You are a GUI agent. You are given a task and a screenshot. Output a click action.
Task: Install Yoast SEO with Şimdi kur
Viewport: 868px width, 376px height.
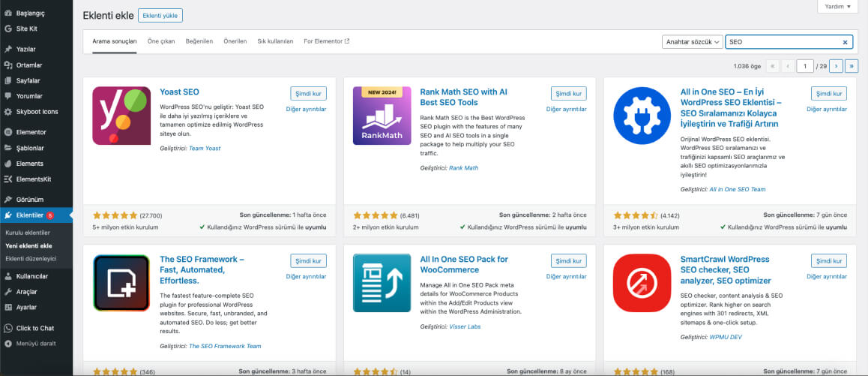[x=308, y=93]
